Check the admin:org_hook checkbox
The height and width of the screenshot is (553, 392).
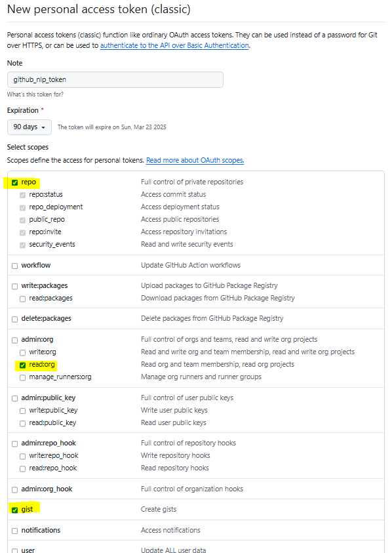point(15,489)
